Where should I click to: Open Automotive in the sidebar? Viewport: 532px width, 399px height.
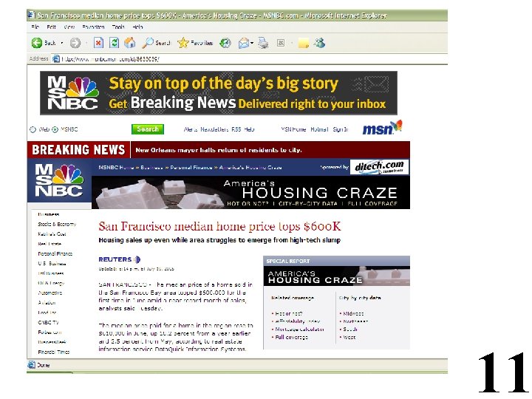point(50,293)
